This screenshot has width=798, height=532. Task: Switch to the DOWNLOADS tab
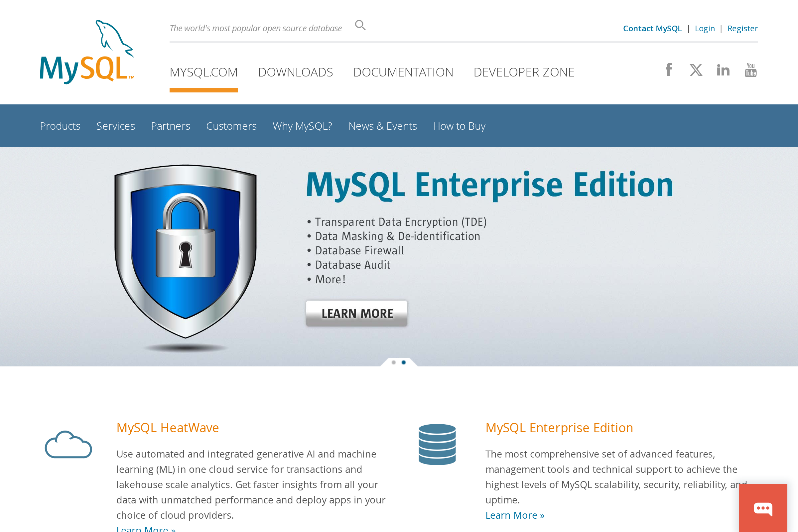coord(295,71)
